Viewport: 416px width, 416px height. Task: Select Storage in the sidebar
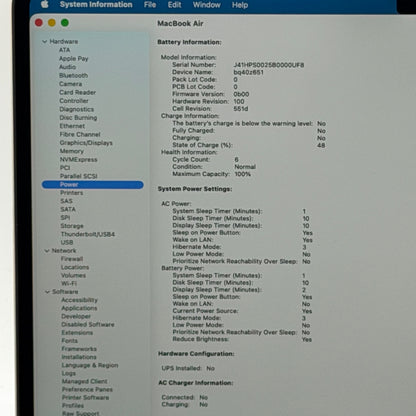point(72,226)
